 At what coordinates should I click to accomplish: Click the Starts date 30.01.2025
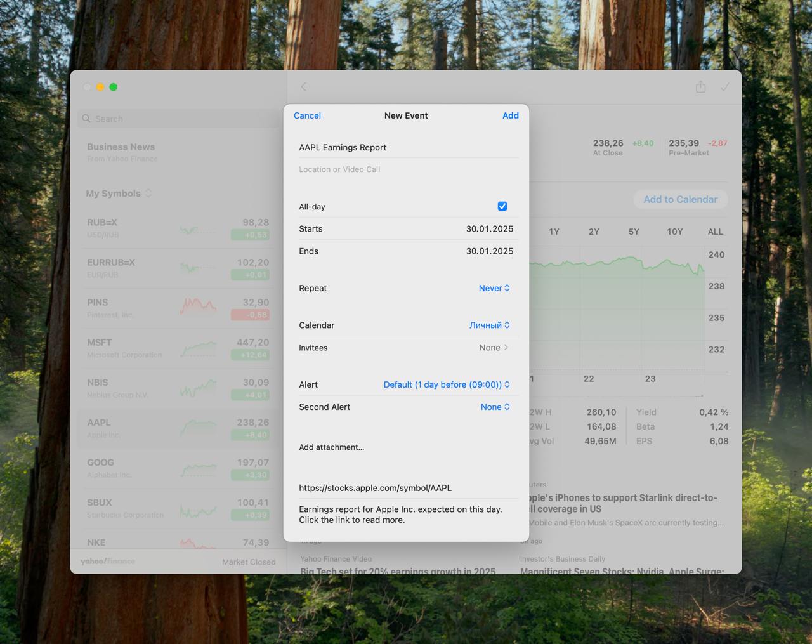[490, 229]
